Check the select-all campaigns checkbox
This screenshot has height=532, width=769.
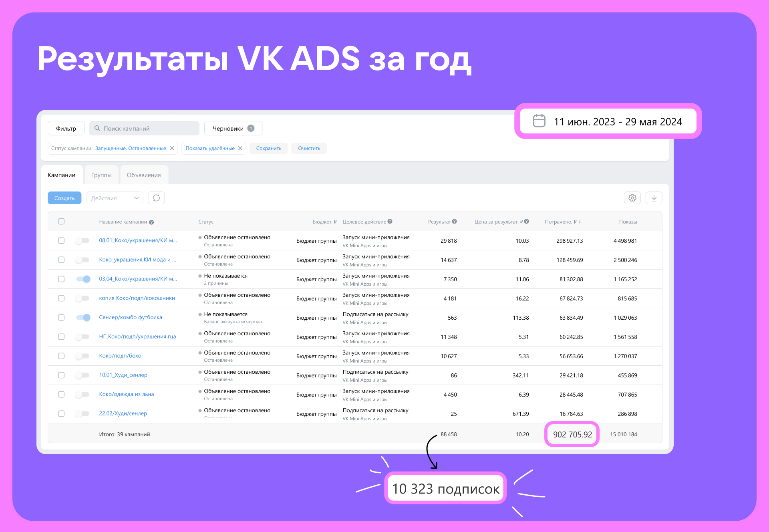coord(61,222)
